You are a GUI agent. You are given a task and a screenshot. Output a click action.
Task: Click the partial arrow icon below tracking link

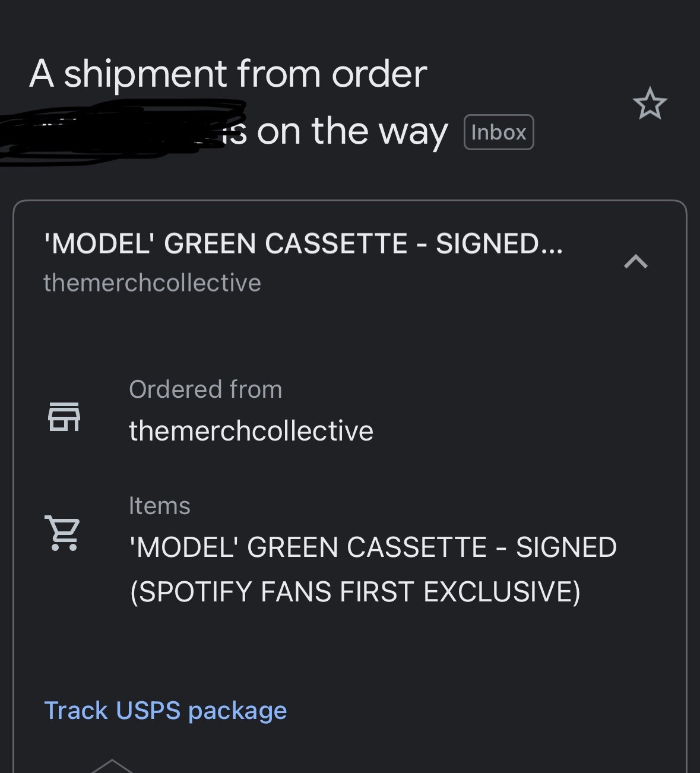[112, 766]
